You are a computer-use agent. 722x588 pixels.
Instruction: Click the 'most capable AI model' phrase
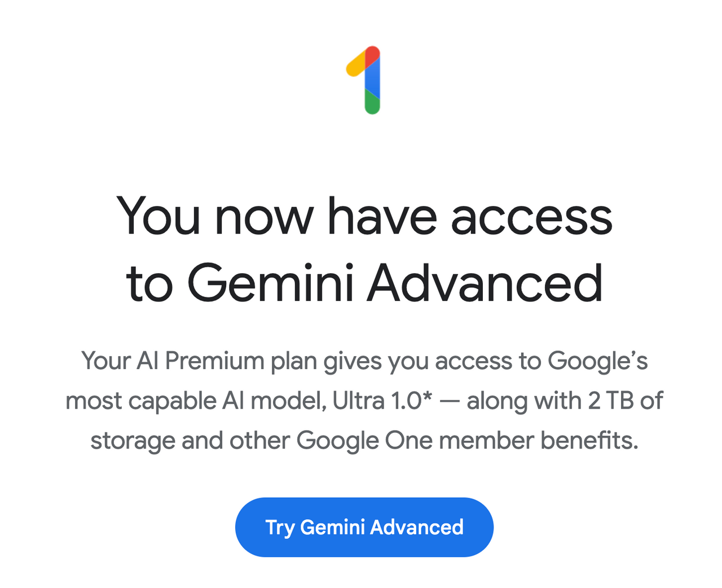coord(196,401)
